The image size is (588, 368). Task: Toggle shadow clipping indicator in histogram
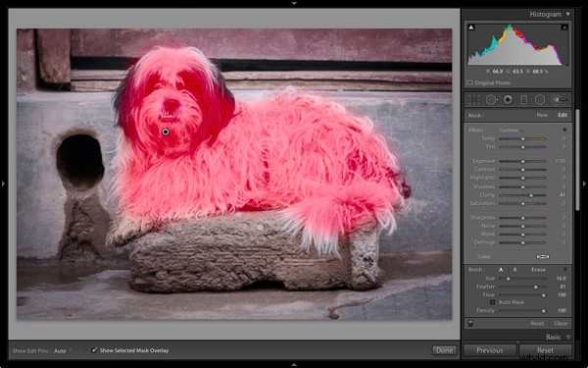point(471,27)
